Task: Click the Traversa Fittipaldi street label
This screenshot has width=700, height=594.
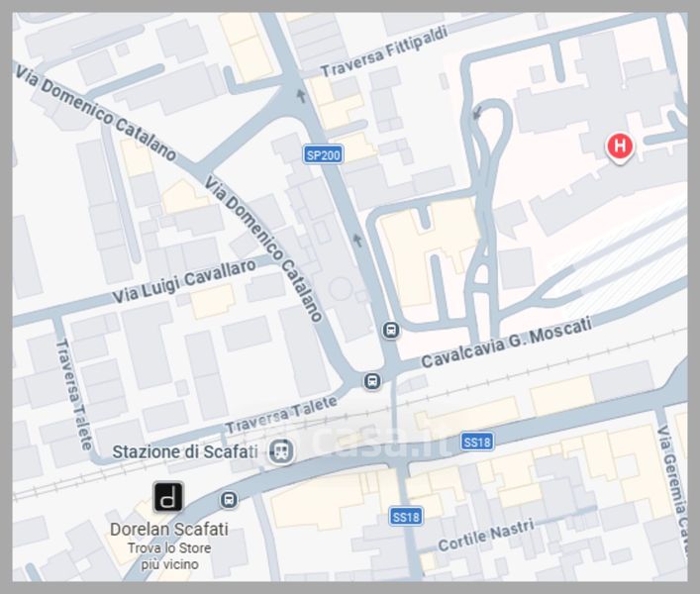Action: pos(384,52)
